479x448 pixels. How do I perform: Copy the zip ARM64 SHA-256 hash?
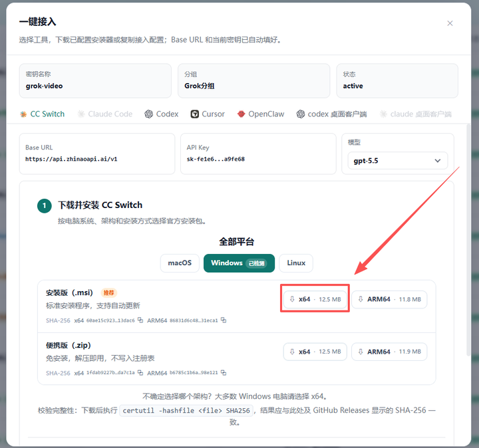(x=224, y=373)
